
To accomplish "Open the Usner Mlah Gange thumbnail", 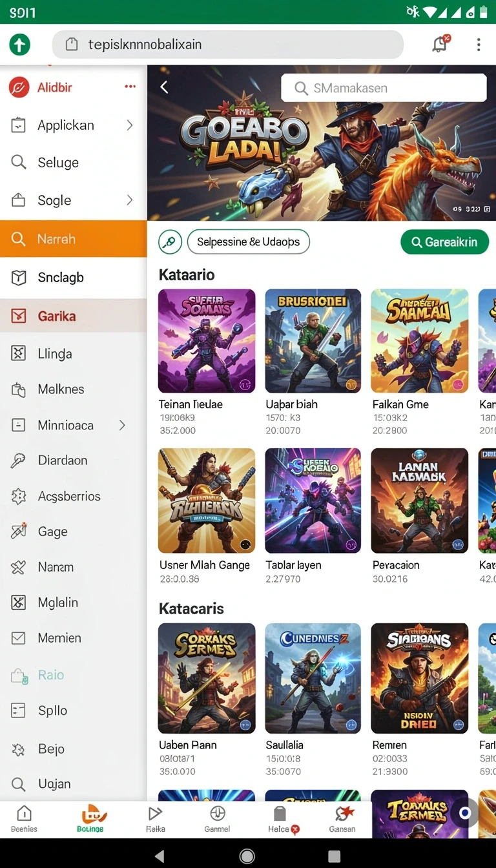I will coord(207,501).
